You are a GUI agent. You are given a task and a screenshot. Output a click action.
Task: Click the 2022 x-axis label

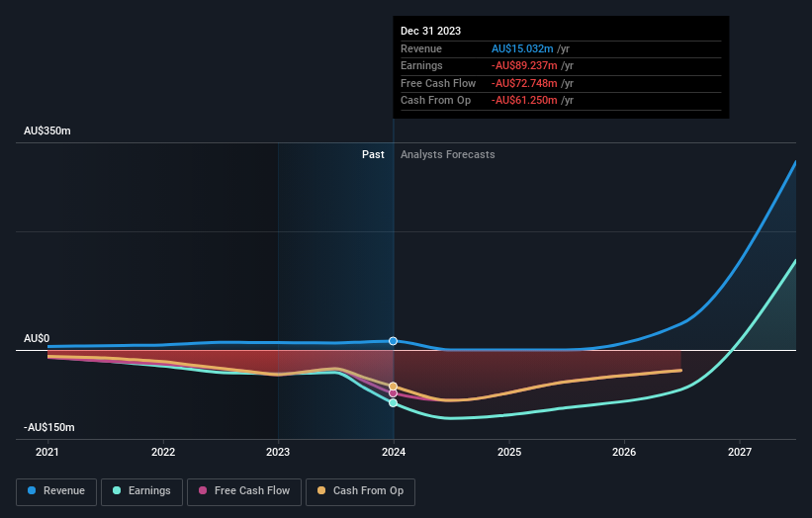pyautogui.click(x=163, y=453)
